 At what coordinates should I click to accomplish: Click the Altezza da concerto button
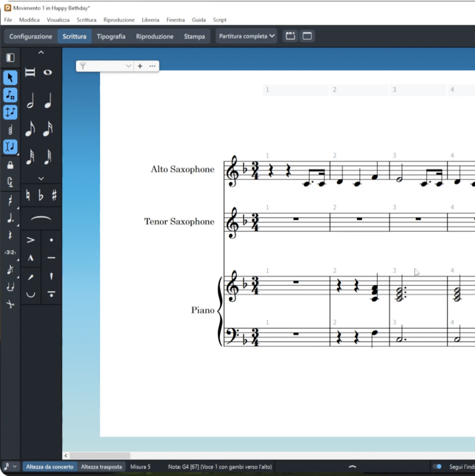[50, 467]
